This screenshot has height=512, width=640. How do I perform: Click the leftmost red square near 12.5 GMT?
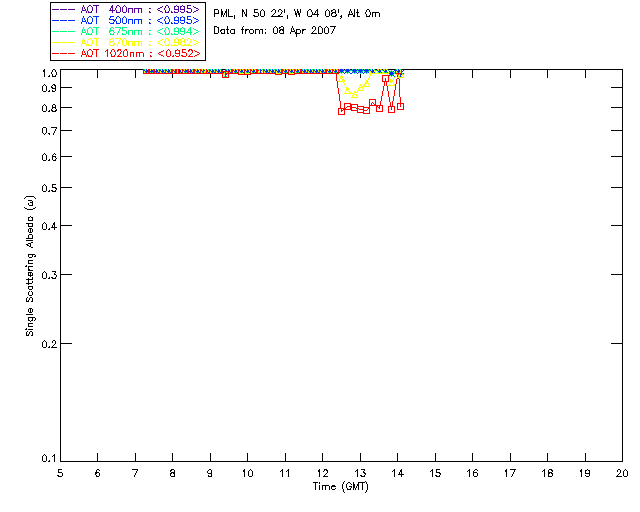tap(342, 111)
